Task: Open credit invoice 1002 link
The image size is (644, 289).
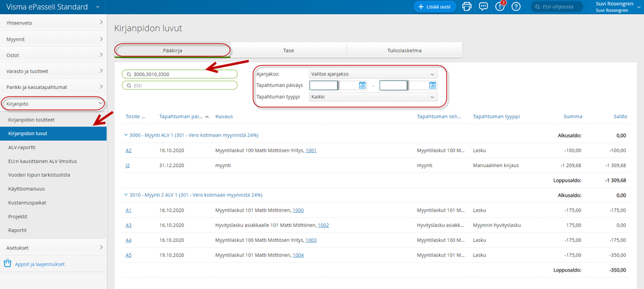Action: [323, 225]
